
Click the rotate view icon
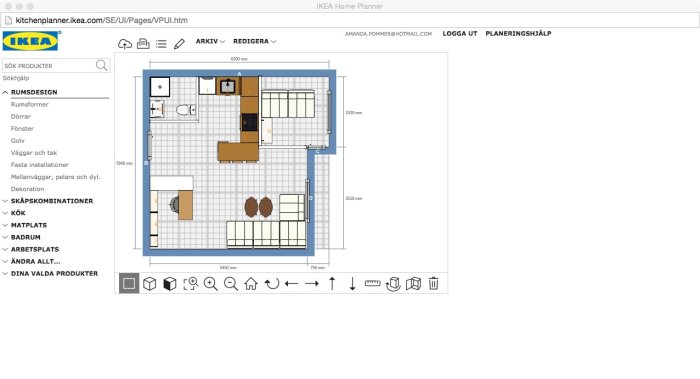coord(271,283)
